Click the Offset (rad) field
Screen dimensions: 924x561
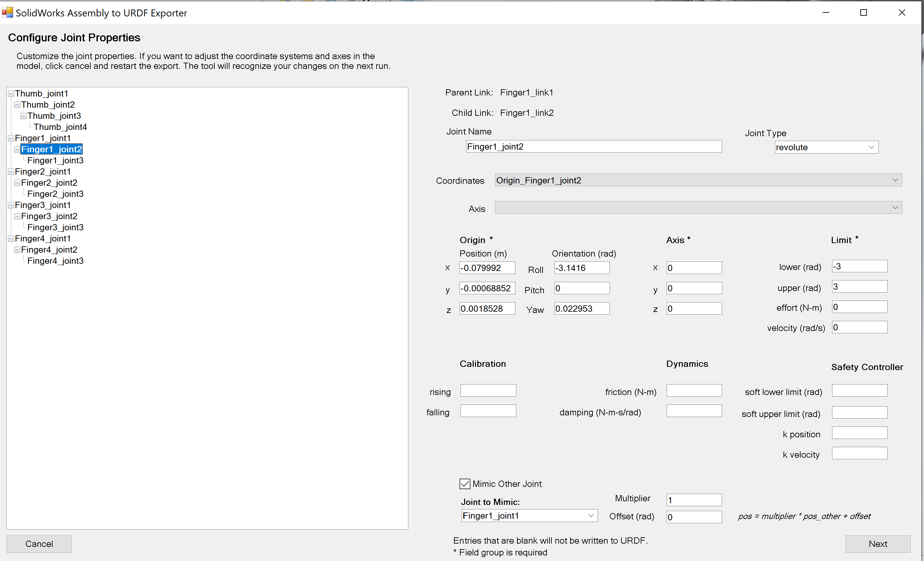(x=694, y=517)
